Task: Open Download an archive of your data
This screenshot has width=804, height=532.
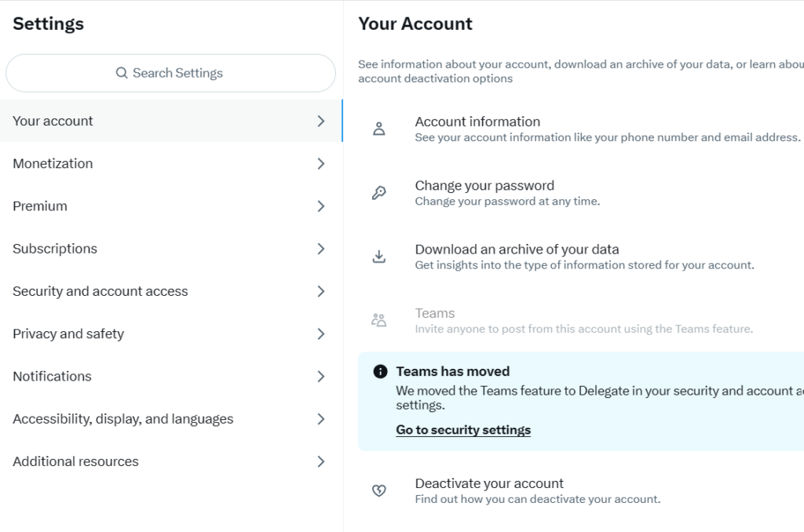Action: [517, 250]
